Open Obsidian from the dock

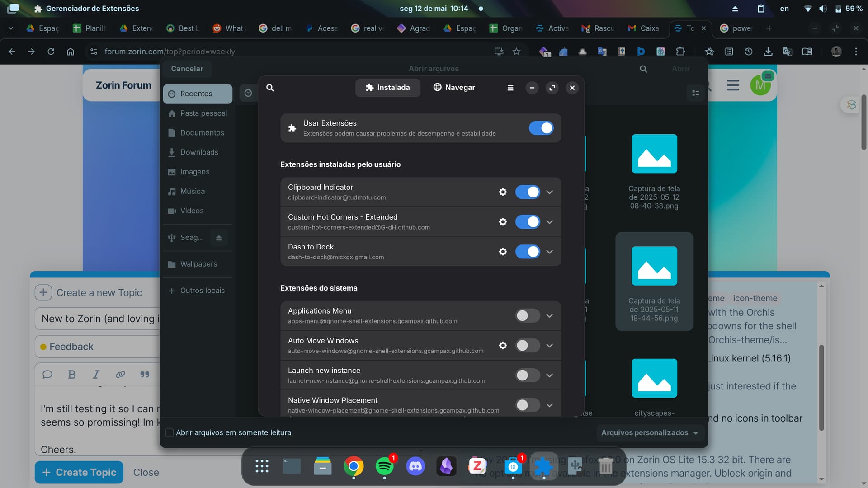click(446, 466)
